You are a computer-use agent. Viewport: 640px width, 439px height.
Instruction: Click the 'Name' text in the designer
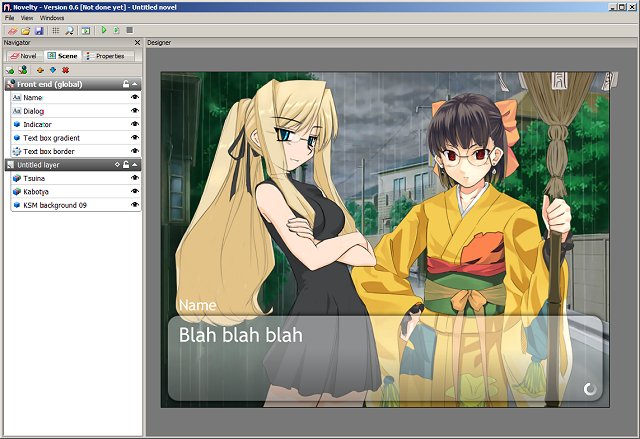pos(198,305)
